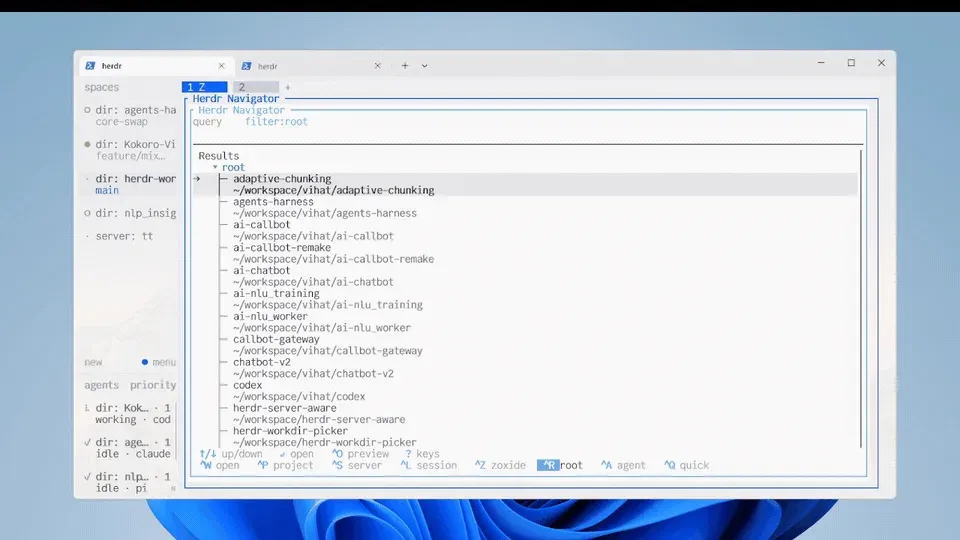Select the server: tt entry

pyautogui.click(x=124, y=236)
